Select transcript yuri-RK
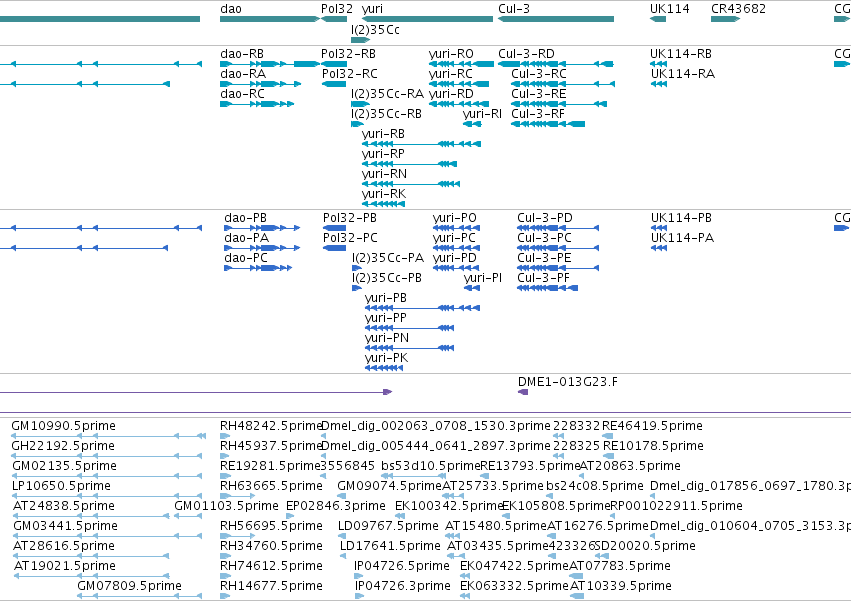 [384, 194]
